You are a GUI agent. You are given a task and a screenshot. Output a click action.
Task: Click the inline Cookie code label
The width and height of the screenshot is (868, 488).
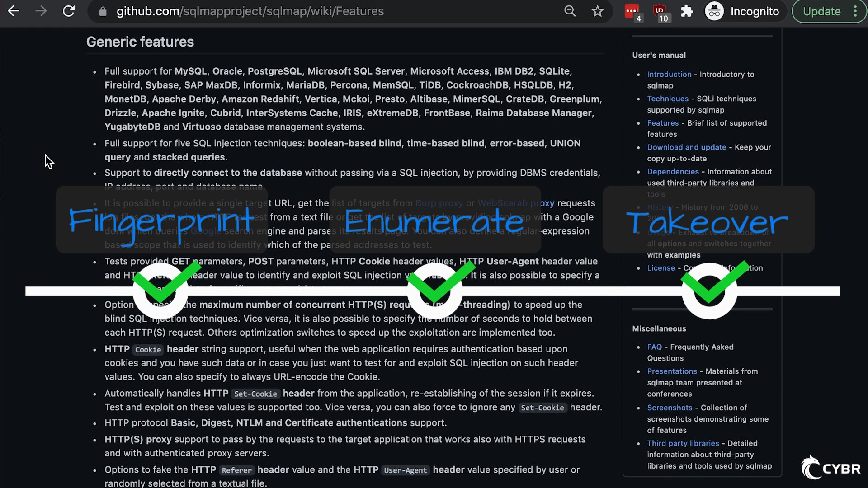[x=148, y=350]
